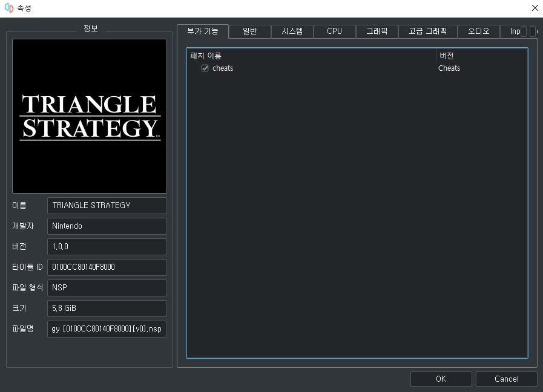This screenshot has width=543, height=392.
Task: Select the cheats patch name row
Action: pyautogui.click(x=223, y=68)
